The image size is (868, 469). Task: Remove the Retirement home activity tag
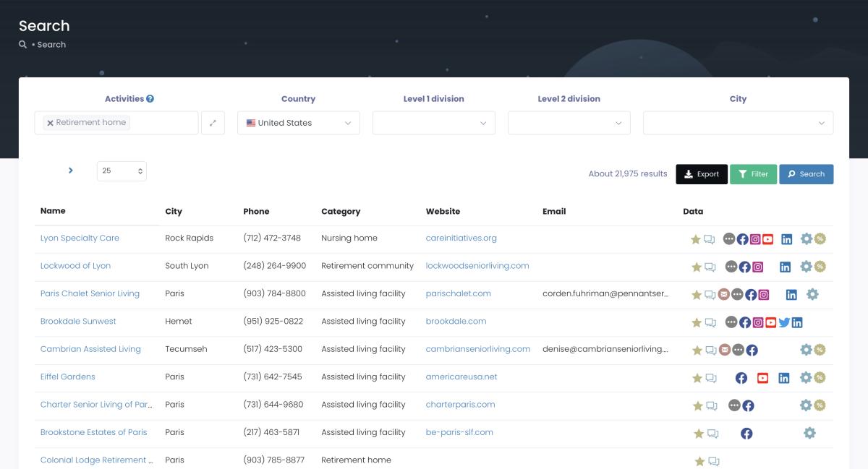[x=50, y=123]
